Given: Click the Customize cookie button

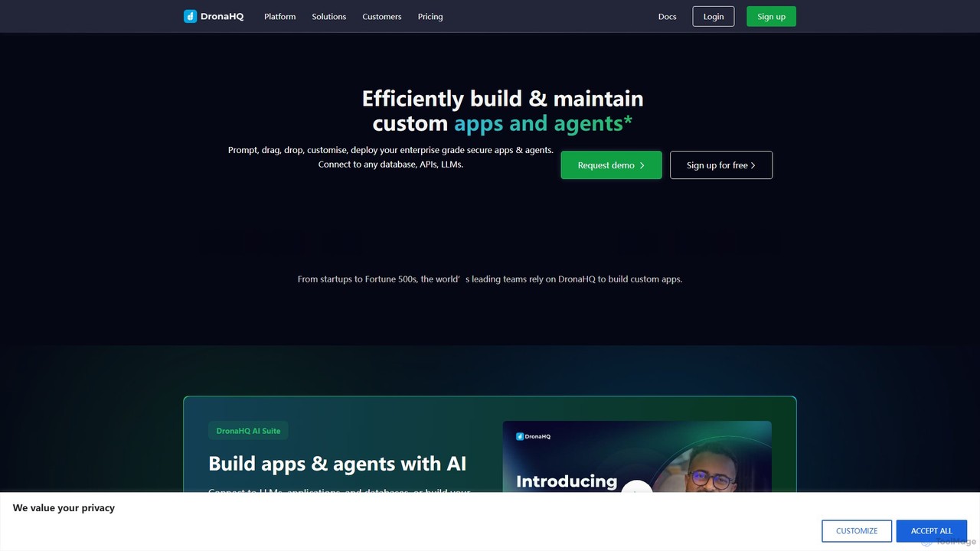Looking at the screenshot, I should coord(857,530).
